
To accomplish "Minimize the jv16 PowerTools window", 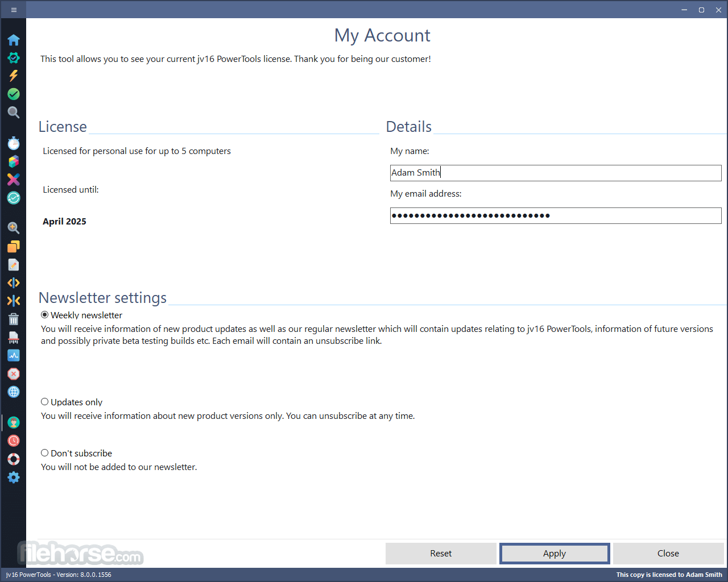I will coord(684,10).
